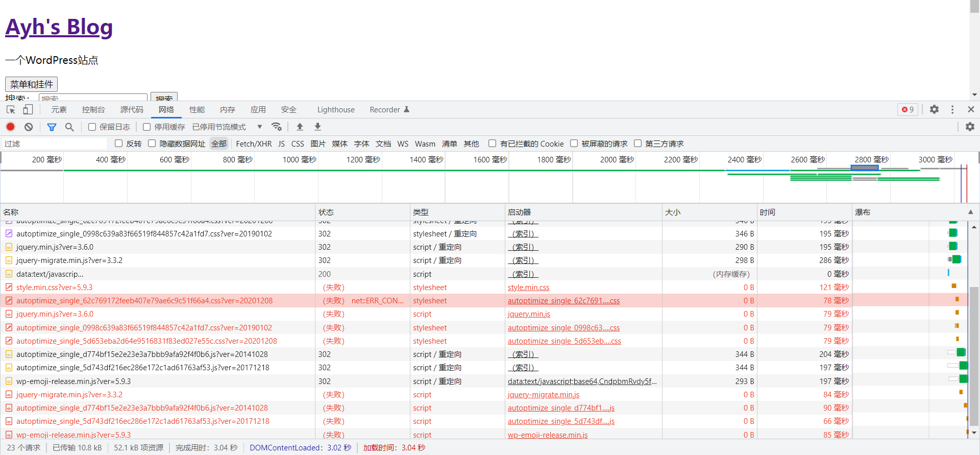
Task: Clear the network log icon
Action: tap(29, 127)
